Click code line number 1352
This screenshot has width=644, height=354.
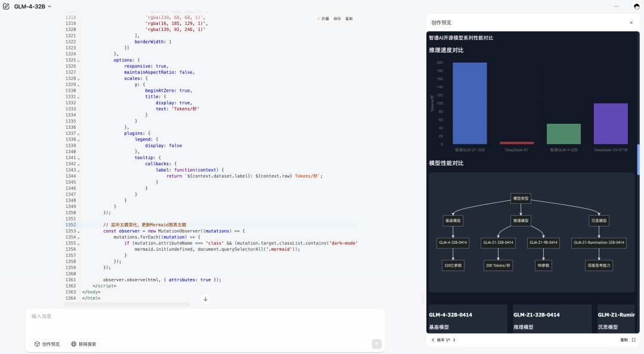[x=70, y=225]
